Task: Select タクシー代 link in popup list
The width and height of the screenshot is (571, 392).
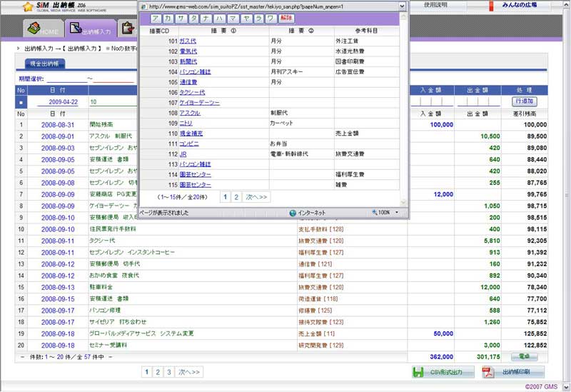Action: click(x=191, y=92)
